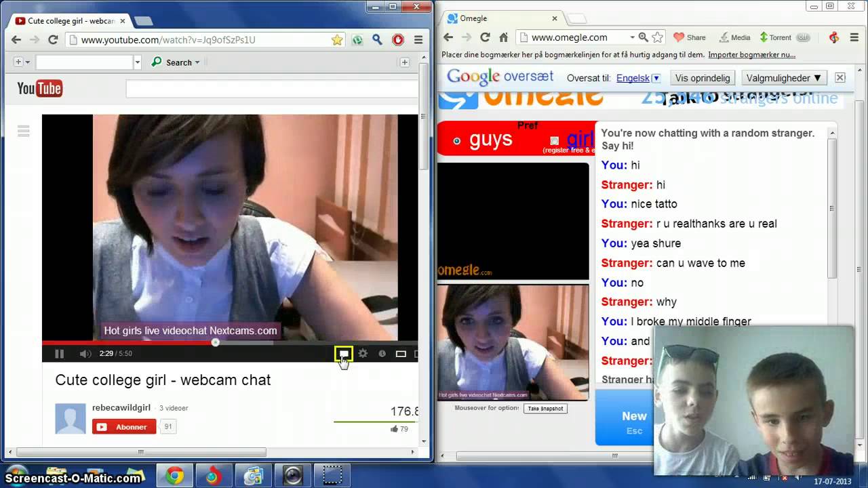Open the YouTube guide hamburger menu
This screenshot has width=868, height=488.
[24, 131]
